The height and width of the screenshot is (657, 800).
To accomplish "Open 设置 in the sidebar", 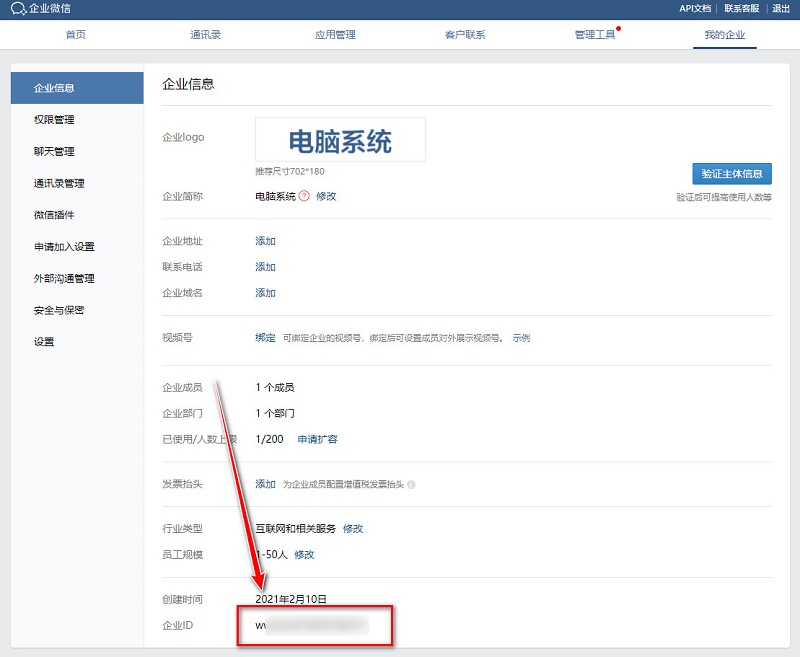I will 44,342.
